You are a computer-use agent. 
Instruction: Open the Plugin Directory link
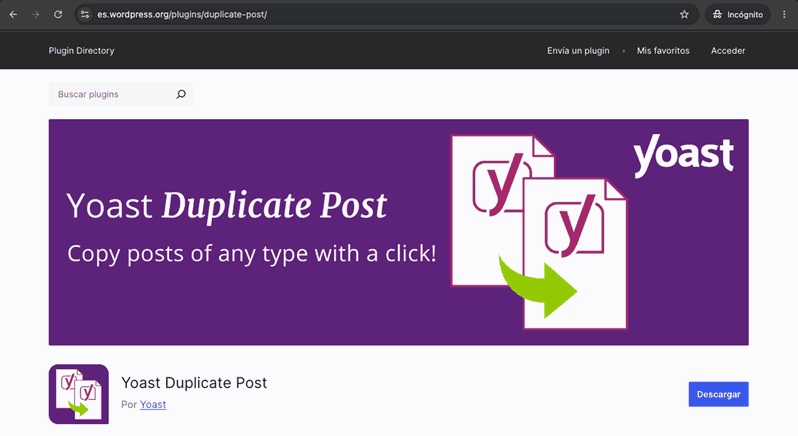pos(81,50)
